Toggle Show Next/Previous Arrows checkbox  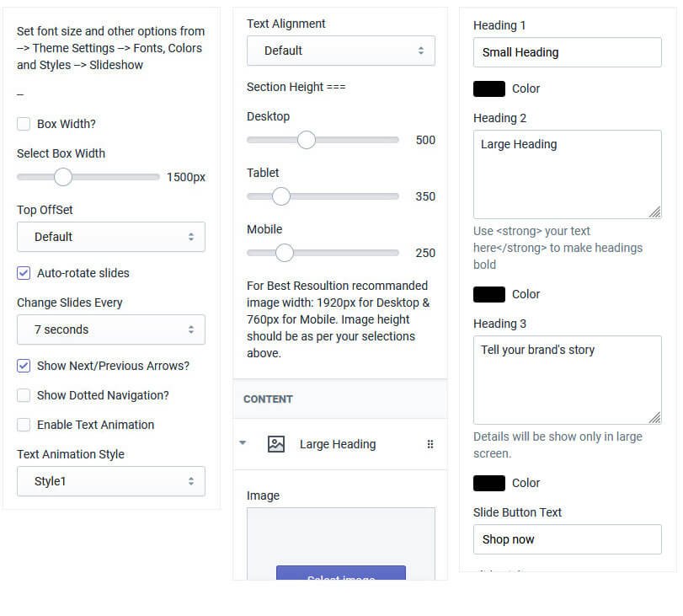click(x=24, y=366)
